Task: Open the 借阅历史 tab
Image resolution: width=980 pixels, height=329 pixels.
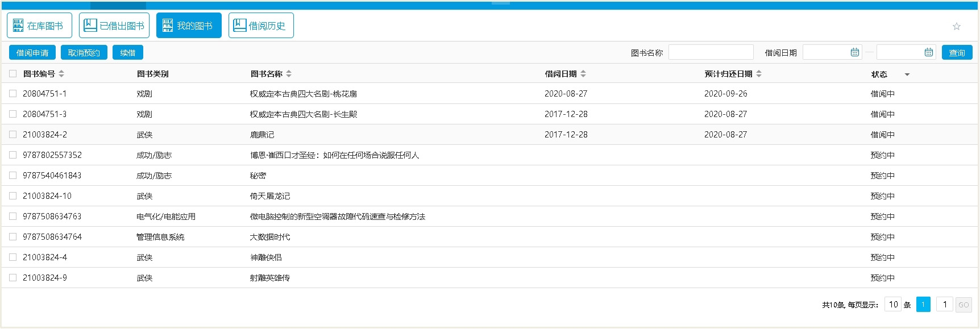Action: coord(261,26)
